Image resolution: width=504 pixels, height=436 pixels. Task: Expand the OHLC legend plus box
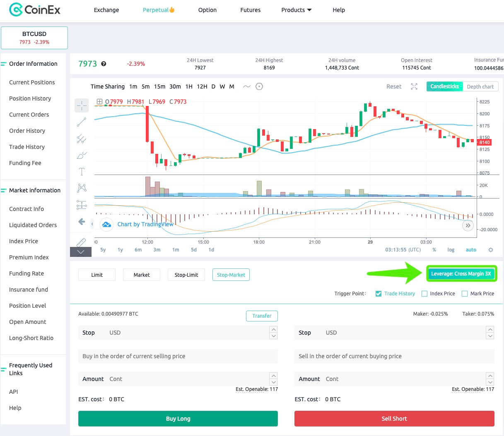pyautogui.click(x=99, y=101)
